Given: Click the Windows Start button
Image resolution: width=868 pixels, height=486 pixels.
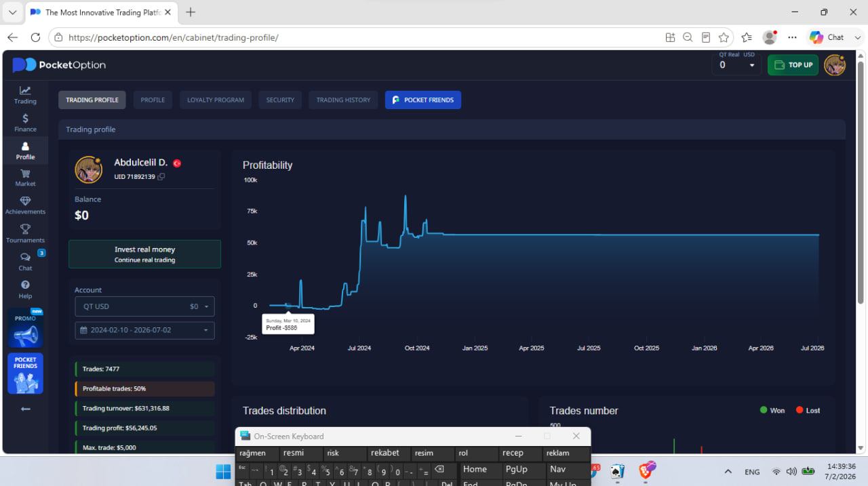Looking at the screenshot, I should tap(222, 471).
